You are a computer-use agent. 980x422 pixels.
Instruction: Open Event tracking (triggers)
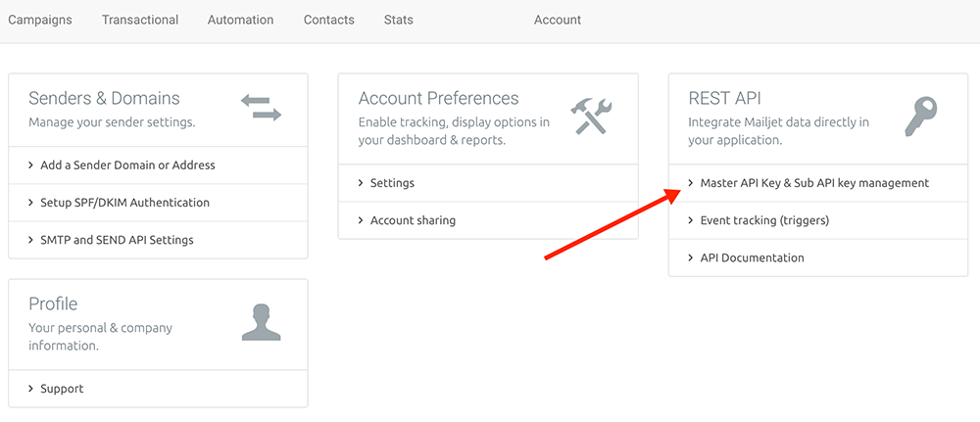coord(764,220)
